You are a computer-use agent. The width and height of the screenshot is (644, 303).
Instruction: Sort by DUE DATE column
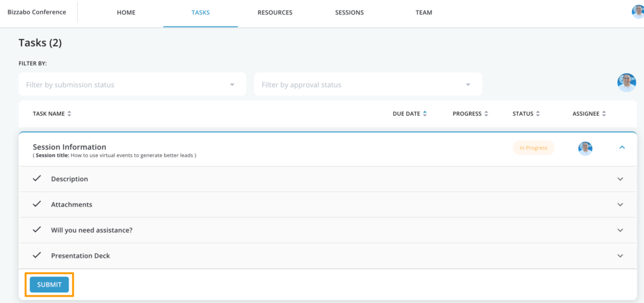click(x=409, y=114)
